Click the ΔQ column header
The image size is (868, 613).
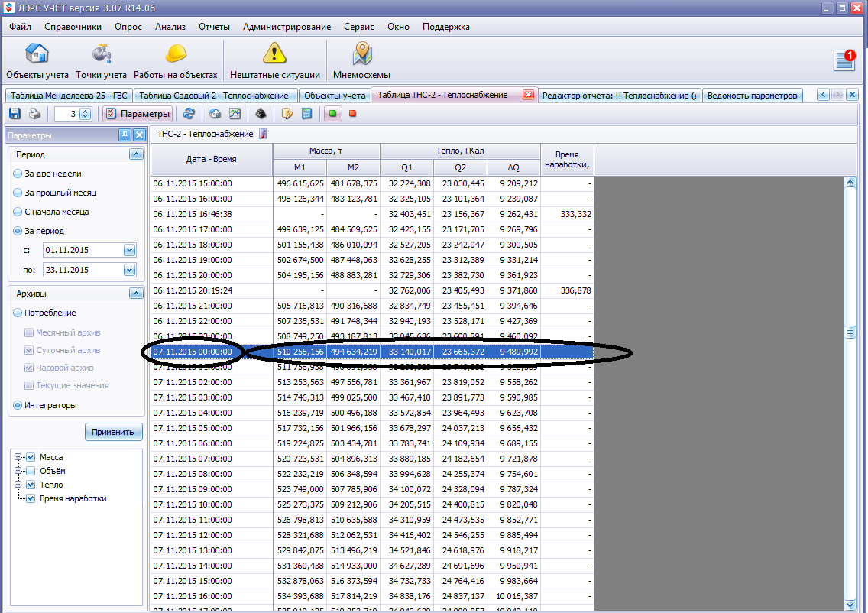point(513,167)
